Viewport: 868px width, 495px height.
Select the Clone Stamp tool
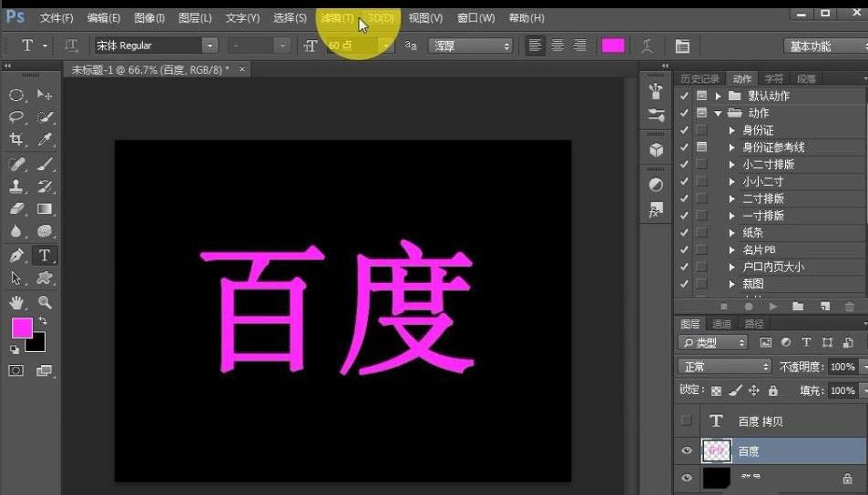[16, 186]
